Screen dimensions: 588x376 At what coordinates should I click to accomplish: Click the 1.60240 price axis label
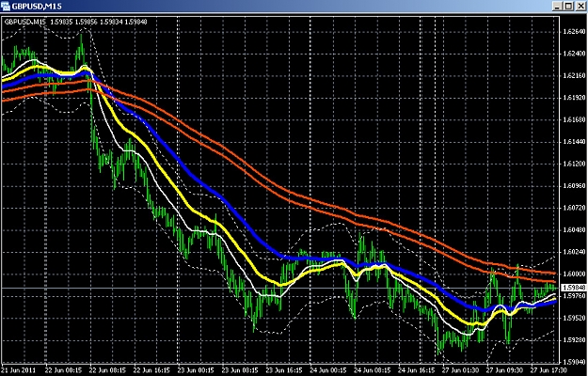click(x=574, y=252)
